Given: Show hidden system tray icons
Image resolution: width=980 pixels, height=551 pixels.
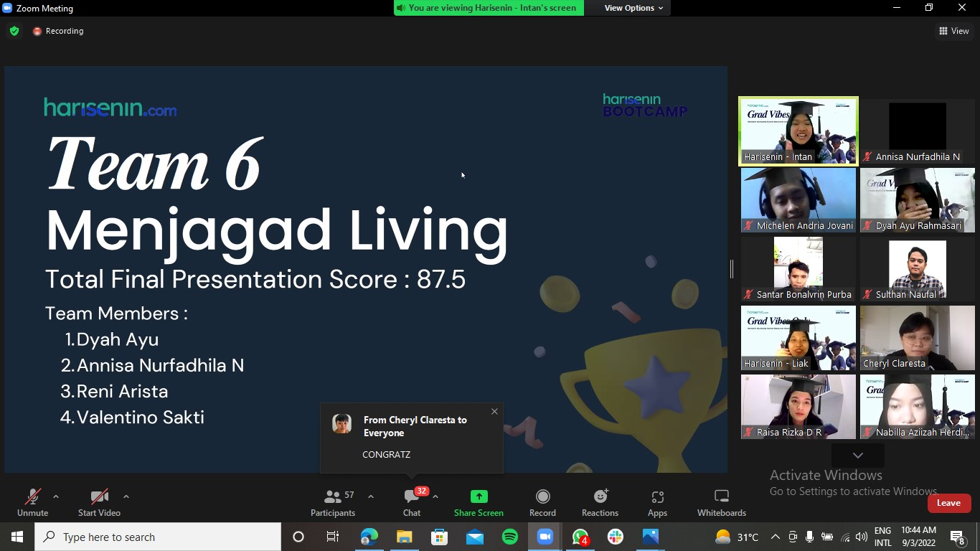Looking at the screenshot, I should pos(776,537).
